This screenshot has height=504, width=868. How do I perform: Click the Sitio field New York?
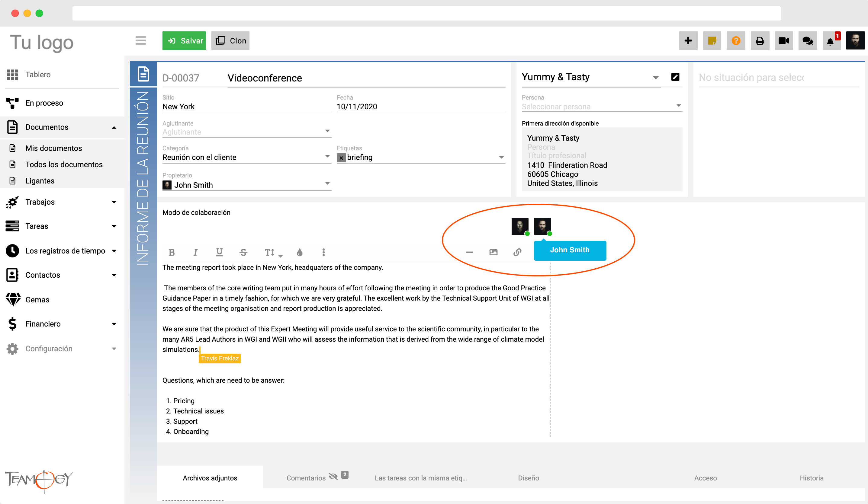247,107
